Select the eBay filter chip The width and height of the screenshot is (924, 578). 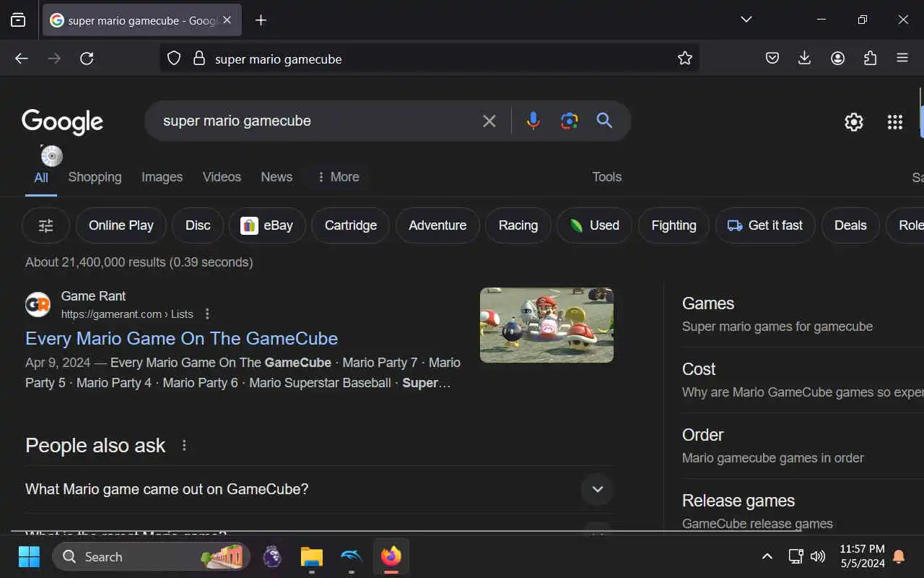267,225
